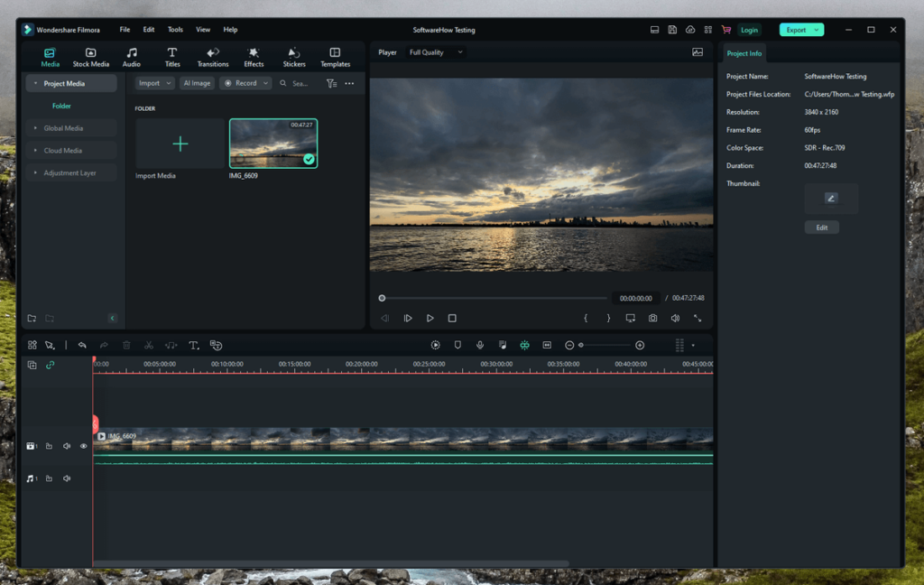924x585 pixels.
Task: Mute the audio track speaker icon
Action: point(67,478)
